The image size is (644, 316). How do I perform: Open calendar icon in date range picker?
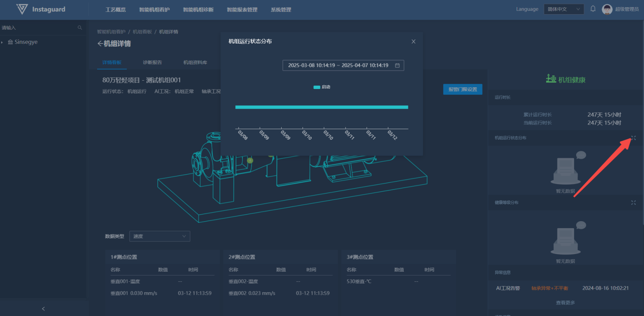coord(397,66)
